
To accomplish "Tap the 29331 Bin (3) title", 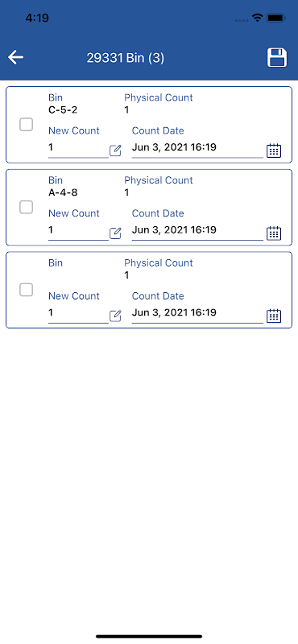I will tap(126, 58).
